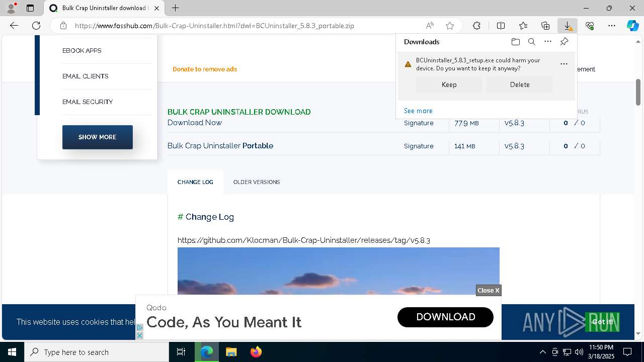Click the 141 MB file size text
The width and height of the screenshot is (644, 362).
coord(464,146)
